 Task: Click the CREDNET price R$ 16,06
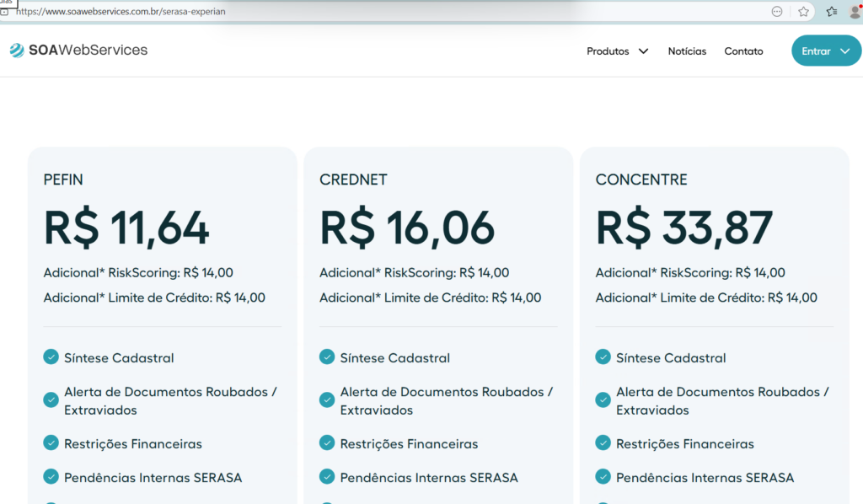[407, 228]
